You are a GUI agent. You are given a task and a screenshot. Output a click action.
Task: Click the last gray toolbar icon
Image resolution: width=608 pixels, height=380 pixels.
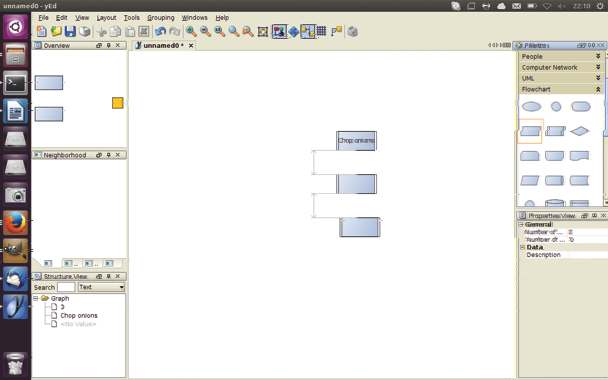coord(352,31)
